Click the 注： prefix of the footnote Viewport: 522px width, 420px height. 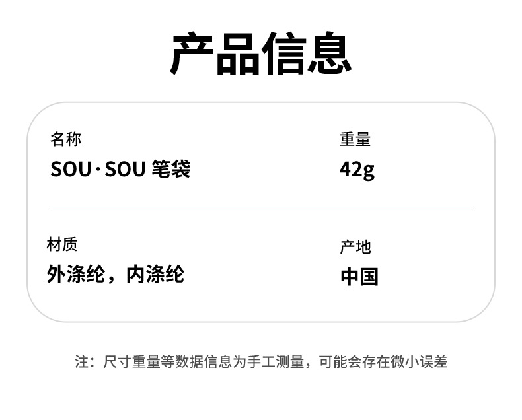(x=86, y=362)
